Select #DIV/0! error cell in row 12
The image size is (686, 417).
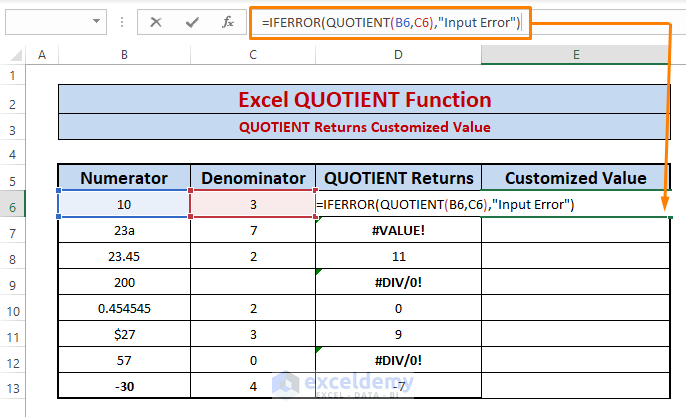pyautogui.click(x=398, y=360)
